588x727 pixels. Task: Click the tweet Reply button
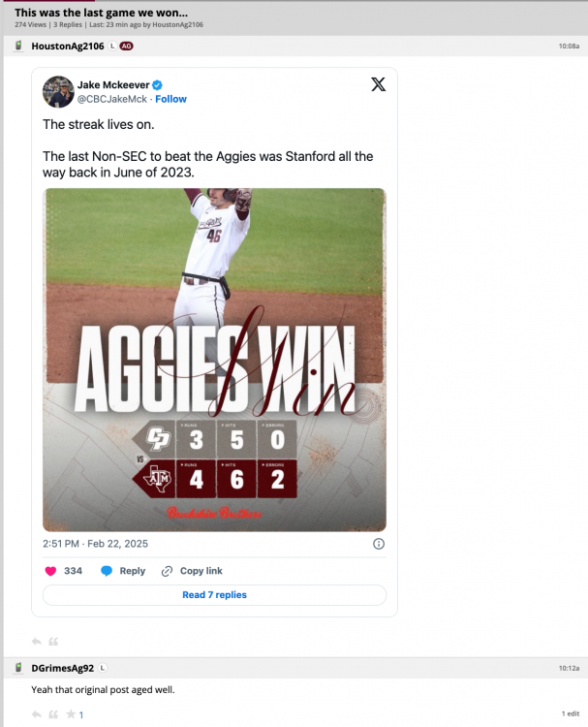tap(123, 571)
